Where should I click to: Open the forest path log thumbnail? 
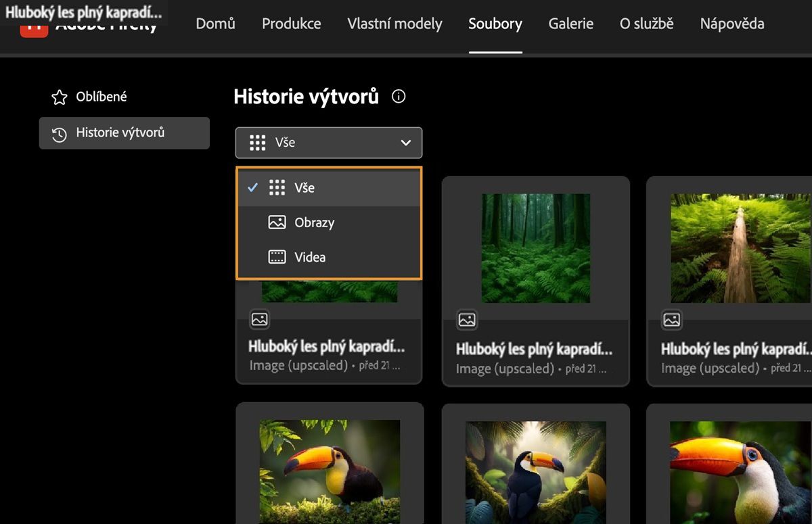740,247
